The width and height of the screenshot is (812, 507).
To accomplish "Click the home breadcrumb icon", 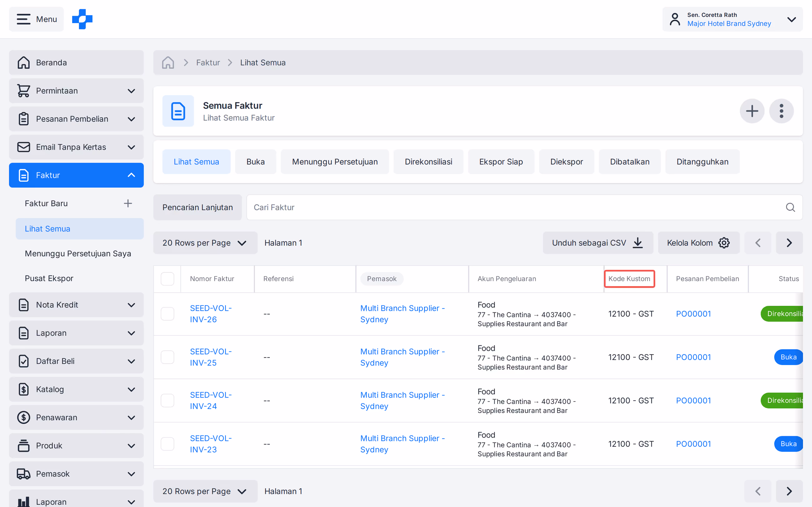I will [168, 63].
